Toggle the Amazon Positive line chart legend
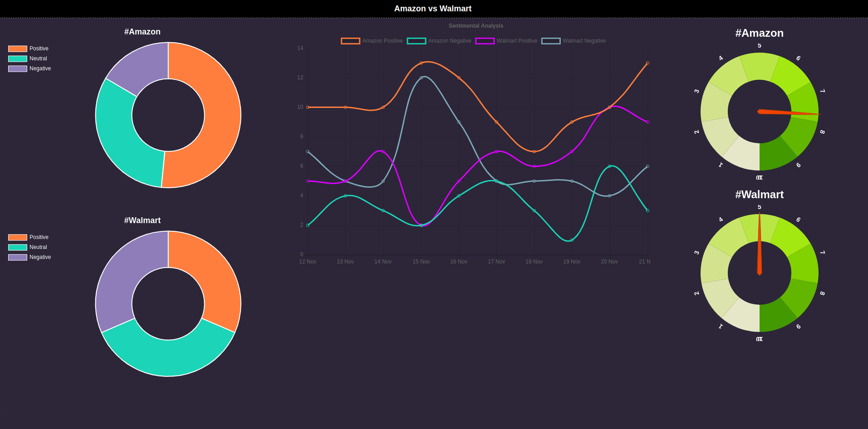Viewport: 868px width, 429px height. coord(372,41)
